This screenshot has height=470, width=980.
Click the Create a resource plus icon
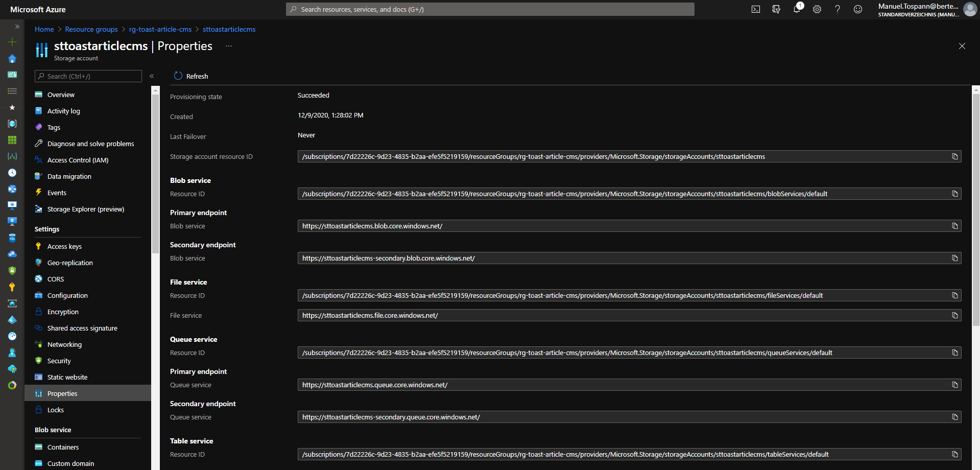pos(12,42)
